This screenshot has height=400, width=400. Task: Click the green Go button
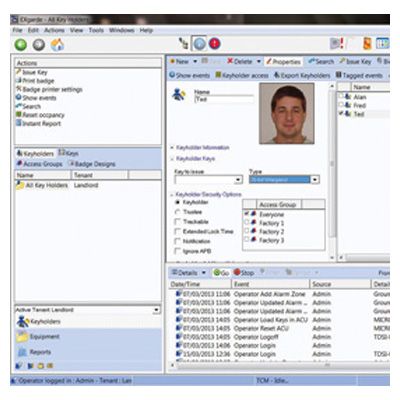click(221, 273)
